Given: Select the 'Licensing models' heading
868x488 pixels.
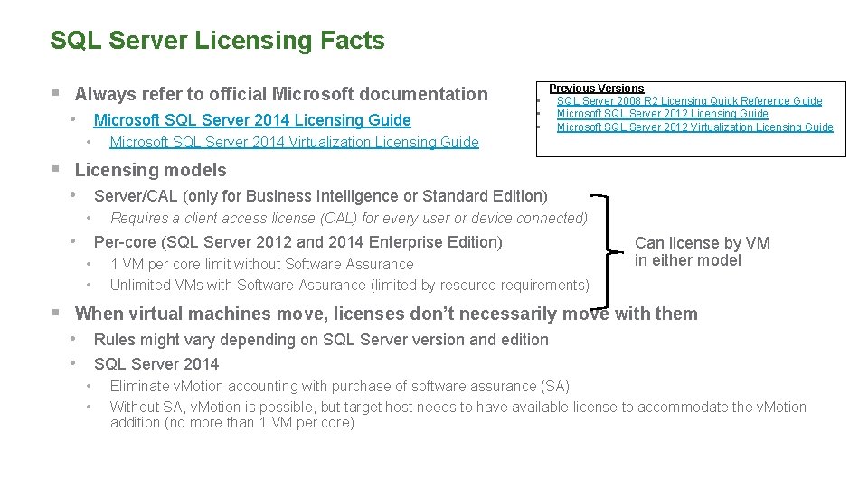Looking at the screenshot, I should point(151,170).
